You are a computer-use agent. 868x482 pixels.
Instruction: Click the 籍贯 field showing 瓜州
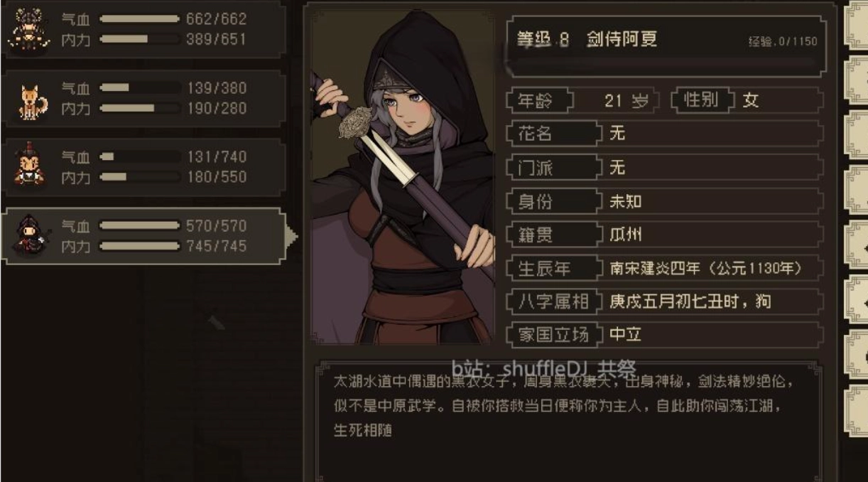664,235
